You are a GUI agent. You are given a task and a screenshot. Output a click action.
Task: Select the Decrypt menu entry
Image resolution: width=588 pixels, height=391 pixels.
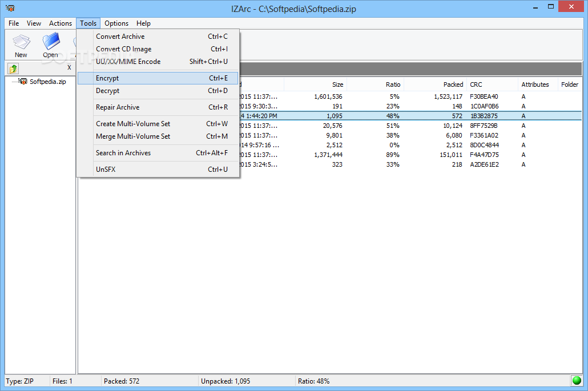[x=158, y=91]
